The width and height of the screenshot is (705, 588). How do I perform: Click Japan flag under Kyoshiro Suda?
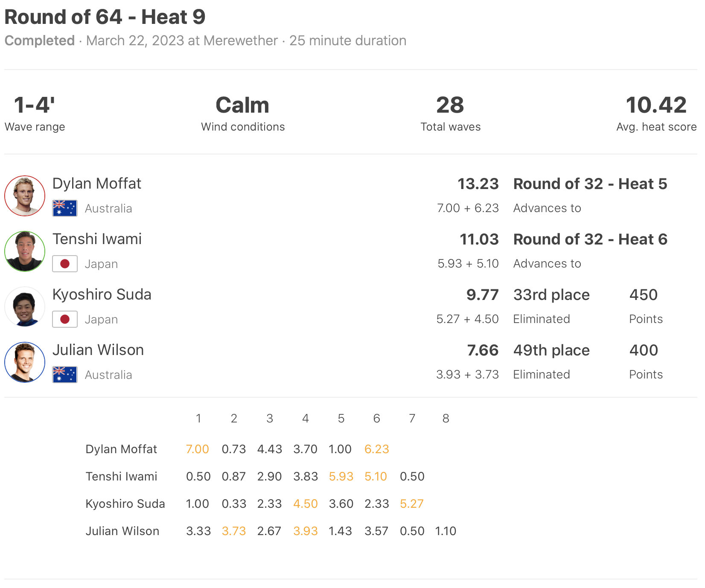65,319
